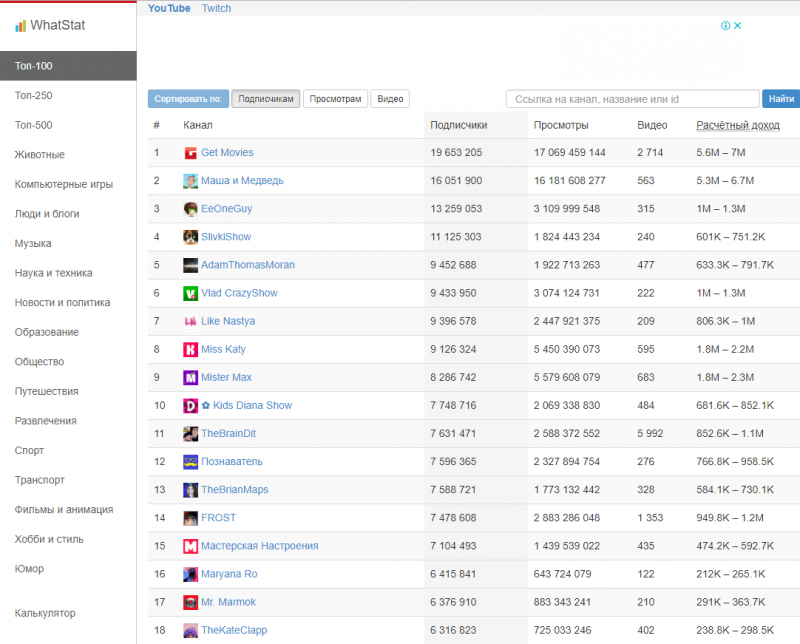
Task: Click the Miss Katy channel avatar
Action: (190, 349)
